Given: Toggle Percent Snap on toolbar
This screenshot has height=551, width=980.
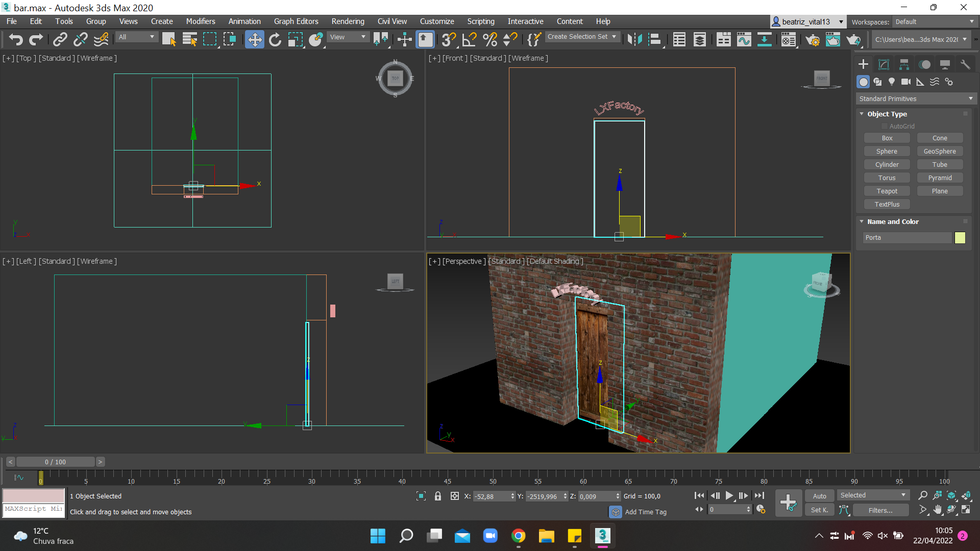Looking at the screenshot, I should (x=489, y=39).
